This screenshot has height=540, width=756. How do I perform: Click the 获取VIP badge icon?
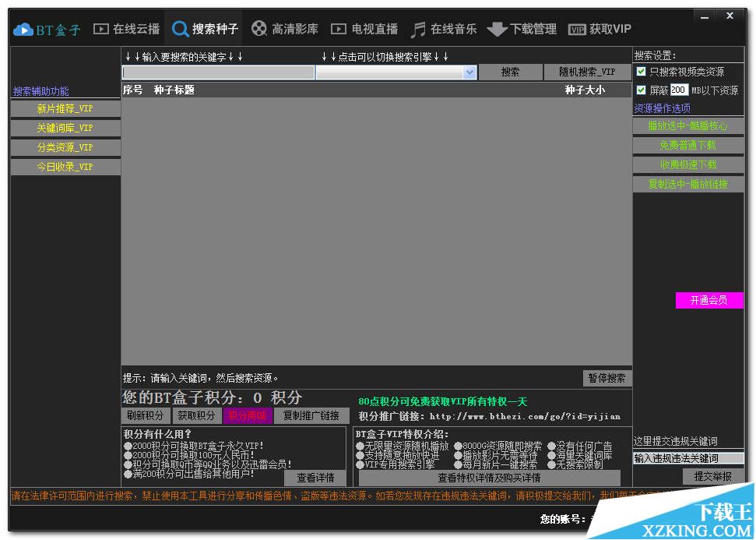click(x=577, y=30)
